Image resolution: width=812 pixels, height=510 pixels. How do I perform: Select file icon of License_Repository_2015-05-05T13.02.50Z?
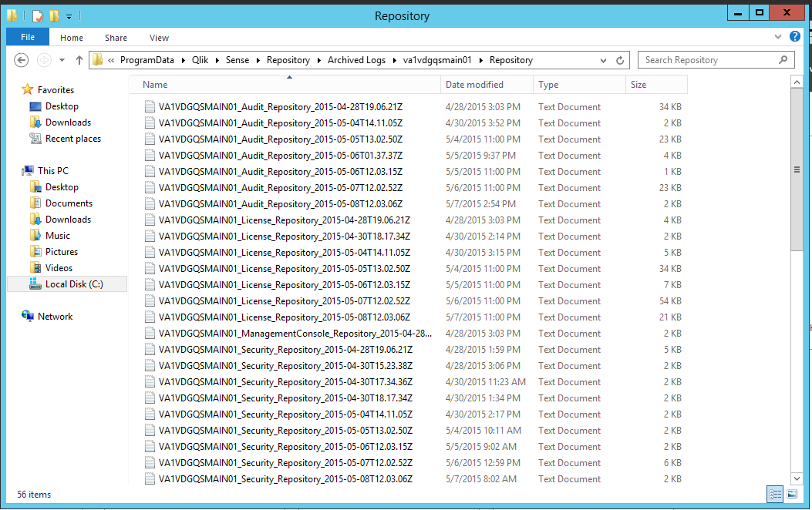pyautogui.click(x=150, y=268)
